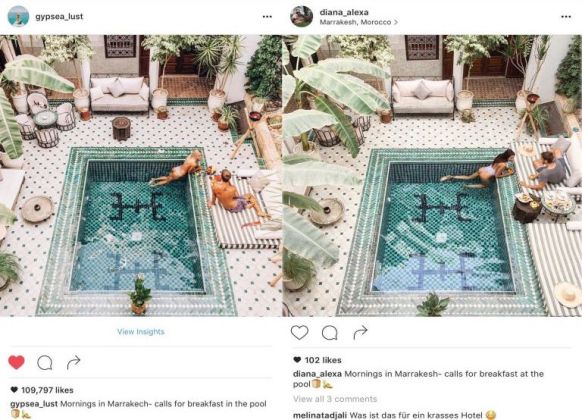Open more options for diana_alexa post
Screen dimensions: 582x420
coord(566,17)
